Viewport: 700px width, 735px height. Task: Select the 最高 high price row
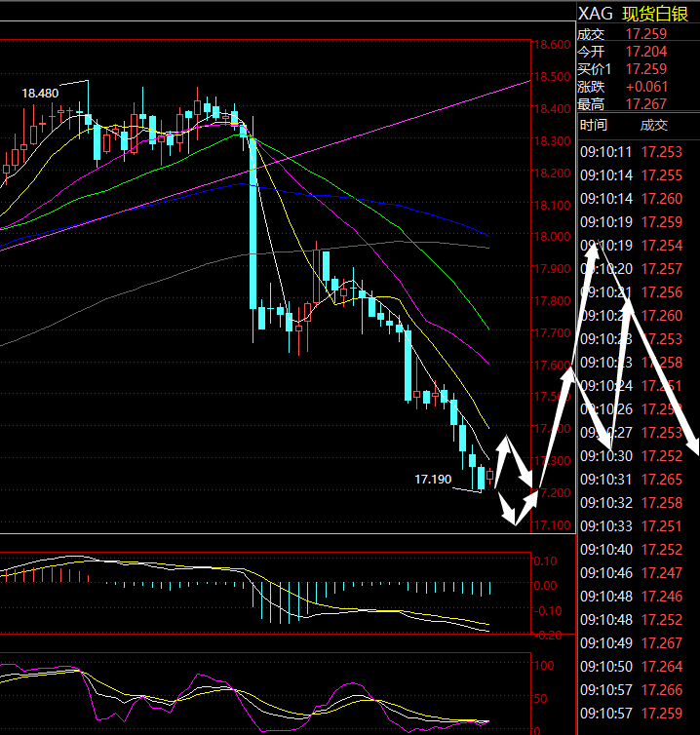point(638,104)
